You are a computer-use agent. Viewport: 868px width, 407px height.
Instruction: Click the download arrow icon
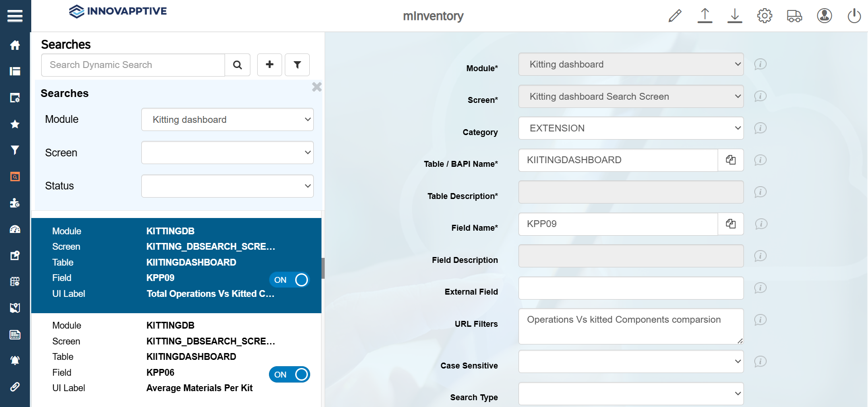734,16
